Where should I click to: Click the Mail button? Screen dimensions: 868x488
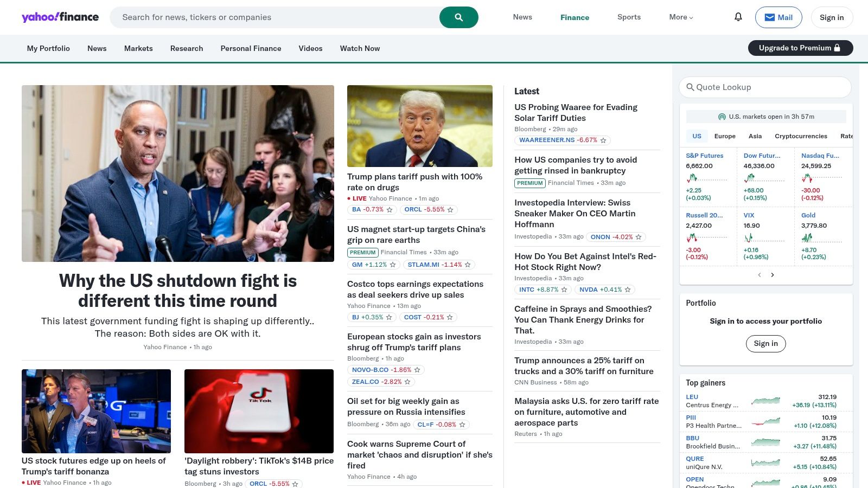pos(778,17)
